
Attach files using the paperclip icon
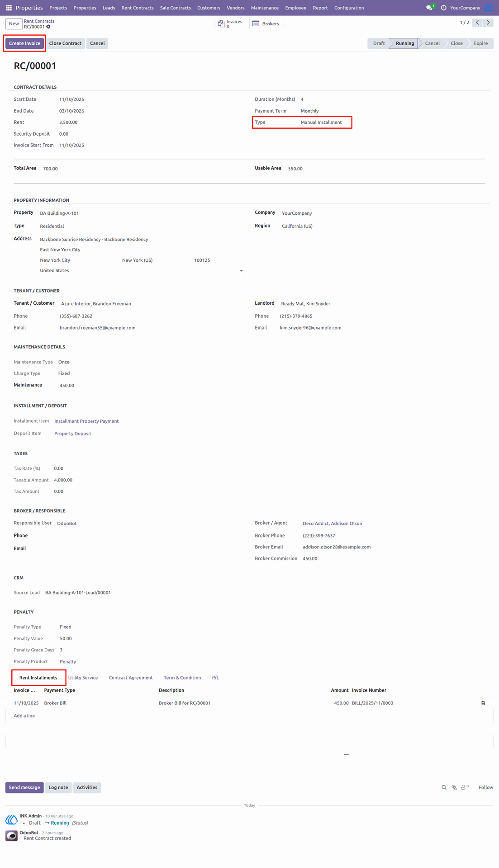point(454,788)
